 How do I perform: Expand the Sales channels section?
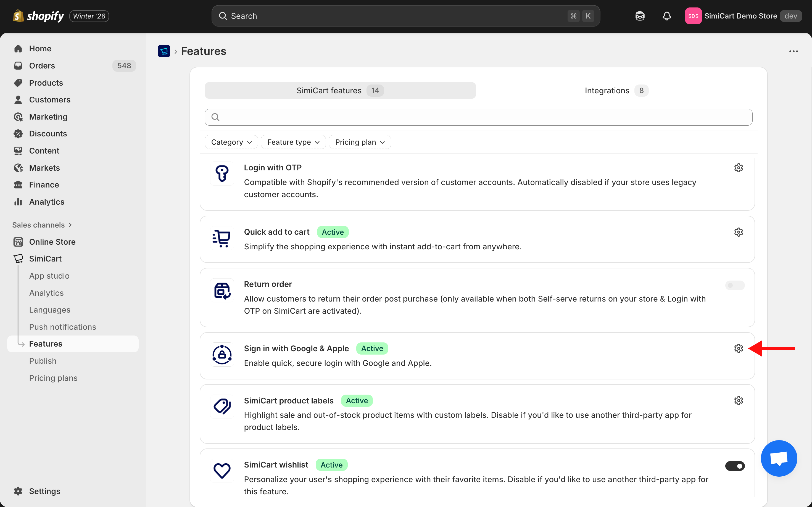[x=42, y=225]
